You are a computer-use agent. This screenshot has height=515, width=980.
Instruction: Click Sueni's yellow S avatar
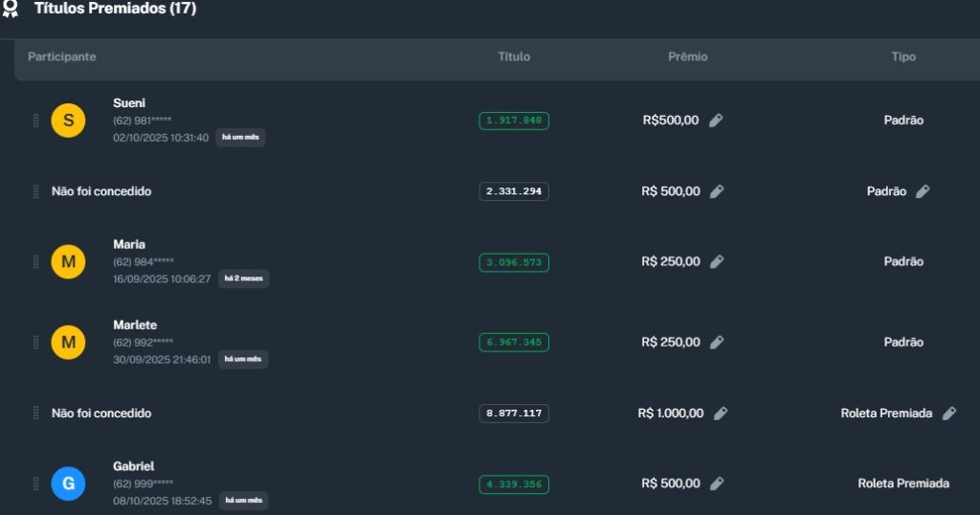pos(68,121)
